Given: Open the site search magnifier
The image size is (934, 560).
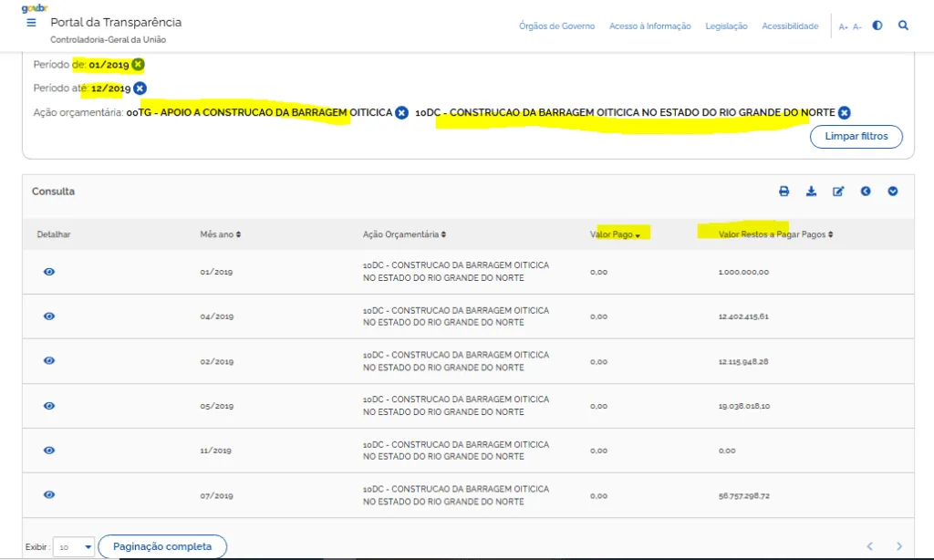Looking at the screenshot, I should [x=903, y=26].
